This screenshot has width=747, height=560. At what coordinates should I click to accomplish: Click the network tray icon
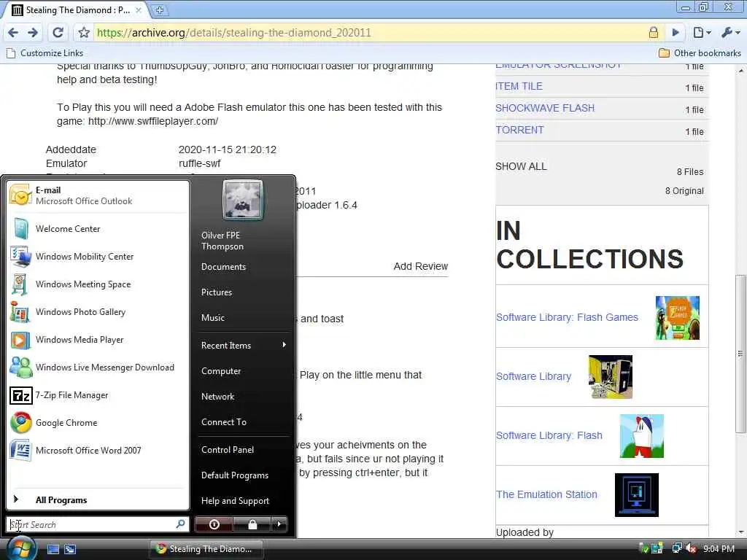(676, 548)
